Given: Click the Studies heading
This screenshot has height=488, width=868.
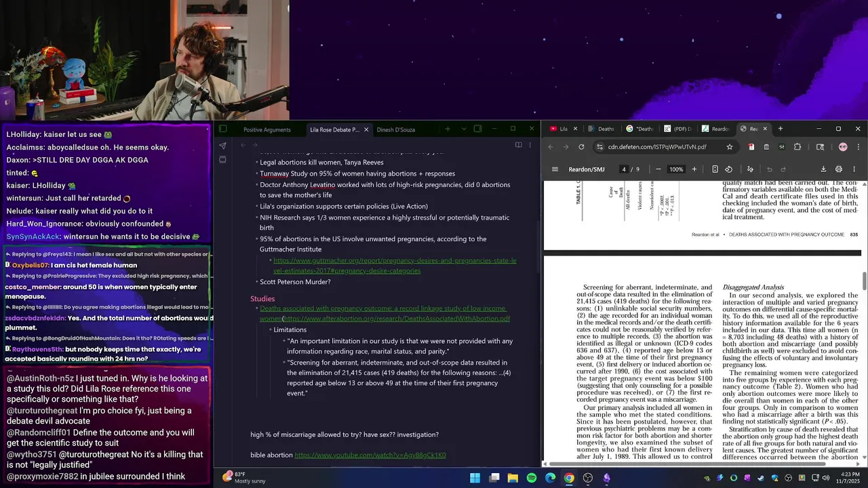Looking at the screenshot, I should pos(262,299).
